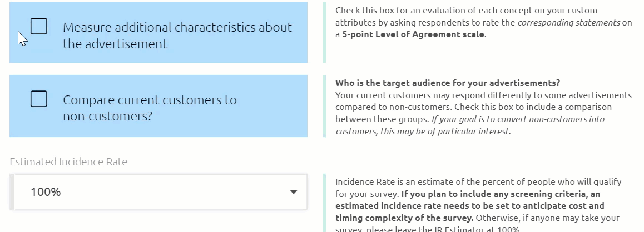This screenshot has width=644, height=232.
Task: Click the italic 'If your goal is to convert' note
Action: [x=470, y=125]
